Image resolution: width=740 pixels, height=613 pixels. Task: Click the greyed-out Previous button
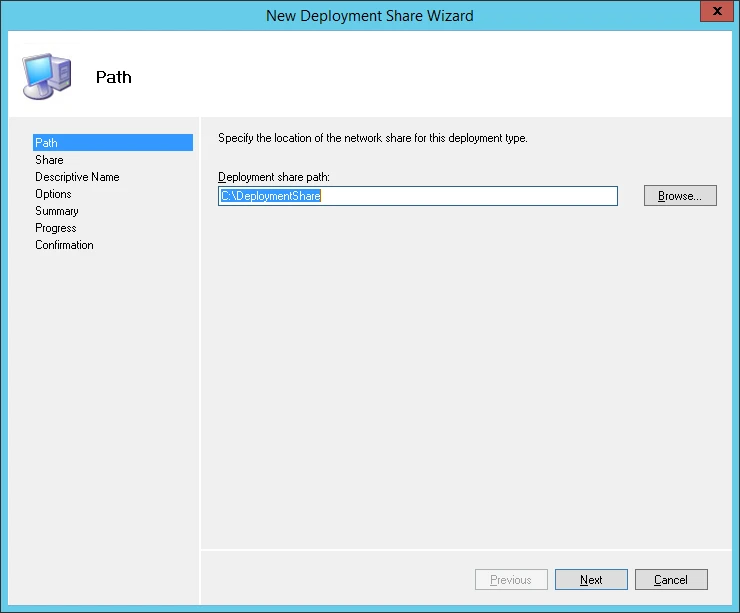coord(510,580)
